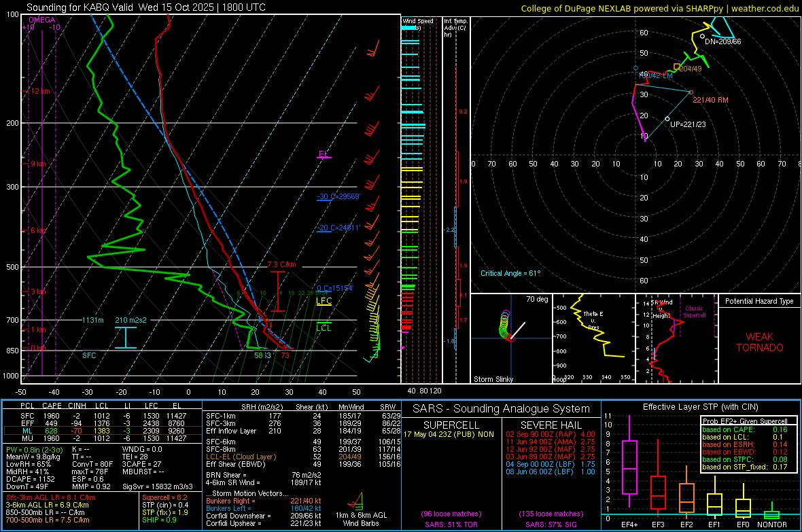Viewport: 802px width, 532px height.
Task: Select the green LCL level marker
Action: tap(324, 327)
